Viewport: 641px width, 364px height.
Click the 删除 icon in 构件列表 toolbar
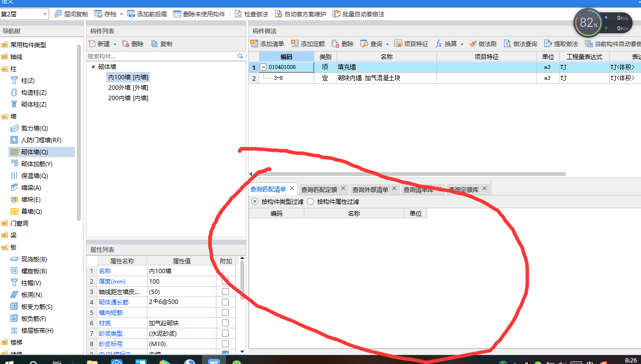(126, 44)
